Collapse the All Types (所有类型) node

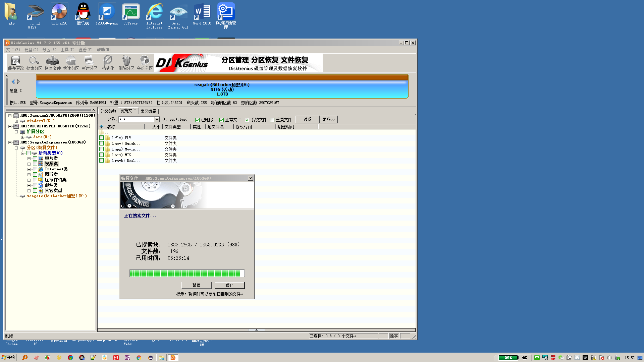point(22,153)
